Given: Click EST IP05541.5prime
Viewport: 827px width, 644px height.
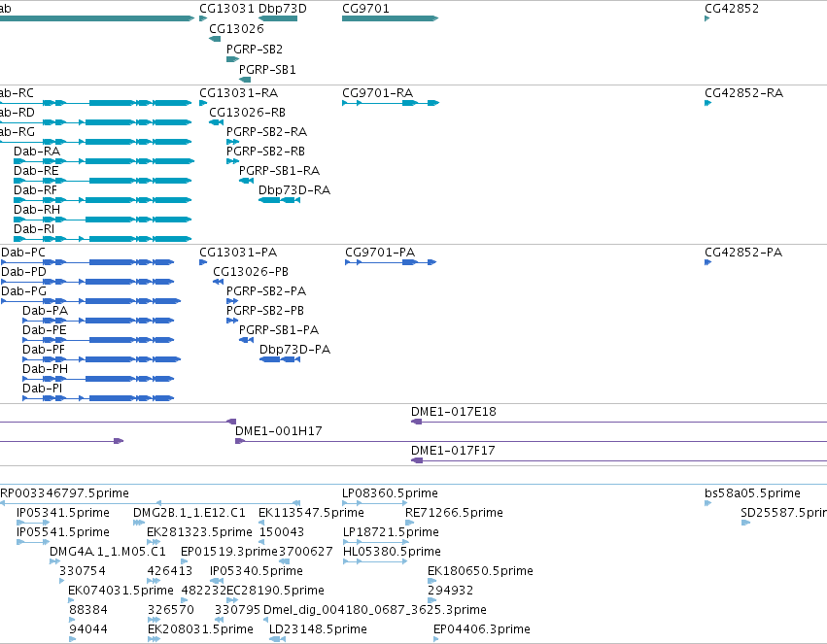Looking at the screenshot, I should click(x=63, y=532).
